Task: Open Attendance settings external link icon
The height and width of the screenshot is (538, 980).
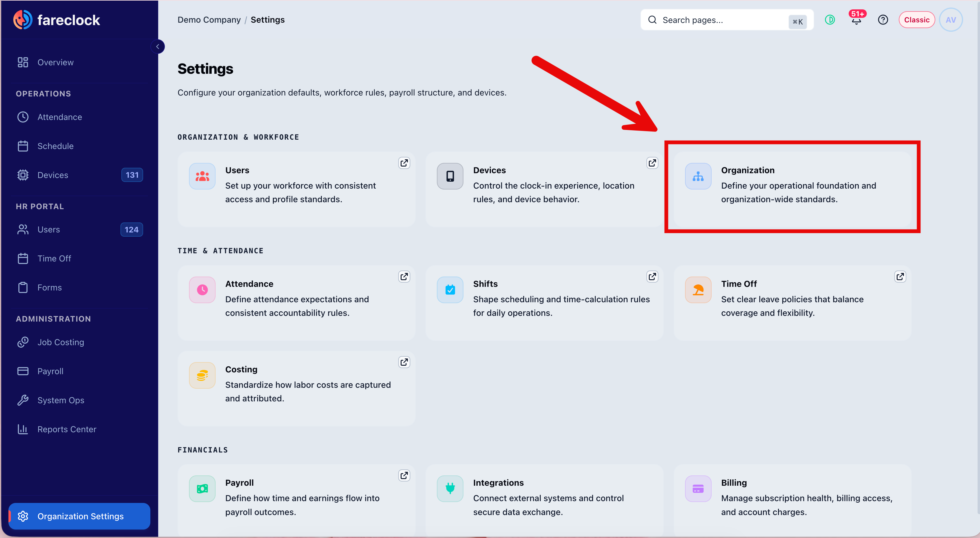Action: (x=404, y=277)
